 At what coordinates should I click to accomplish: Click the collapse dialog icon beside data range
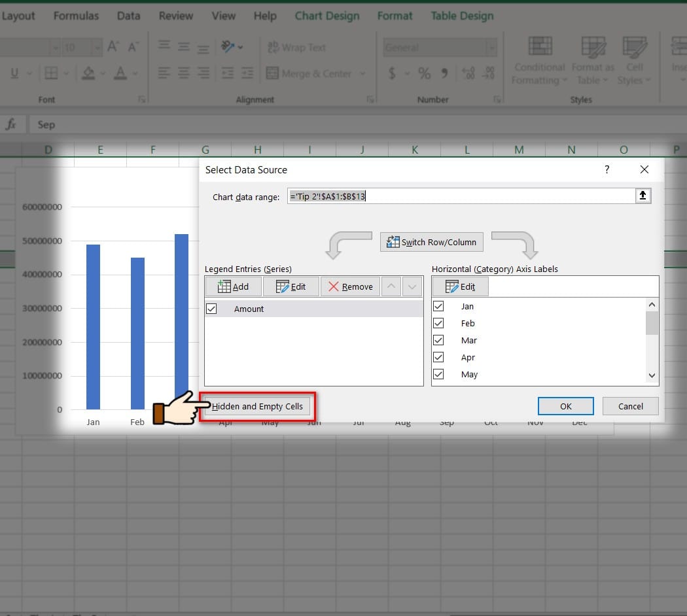tap(643, 196)
